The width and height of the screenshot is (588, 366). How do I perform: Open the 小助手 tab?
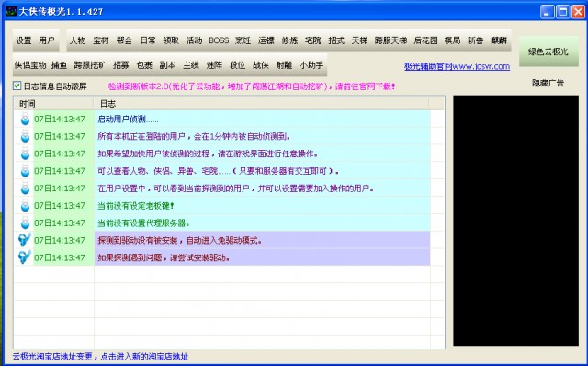click(x=311, y=65)
